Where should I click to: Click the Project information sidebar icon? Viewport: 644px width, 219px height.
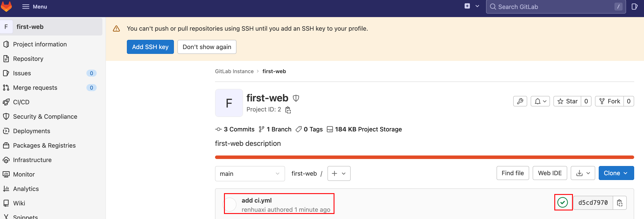6,44
